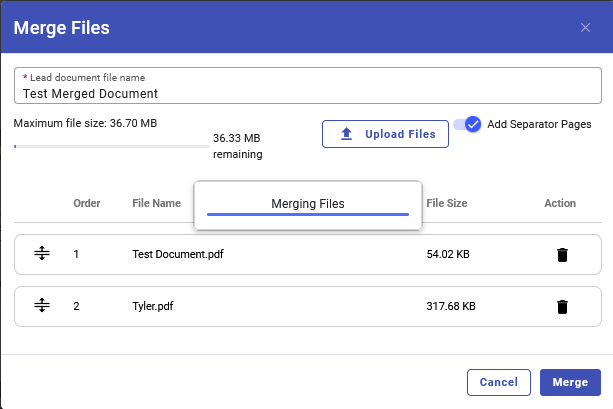Screen dimensions: 613x409
Task: Click reorder handle for Tyler.pdf
Action: click(x=42, y=305)
